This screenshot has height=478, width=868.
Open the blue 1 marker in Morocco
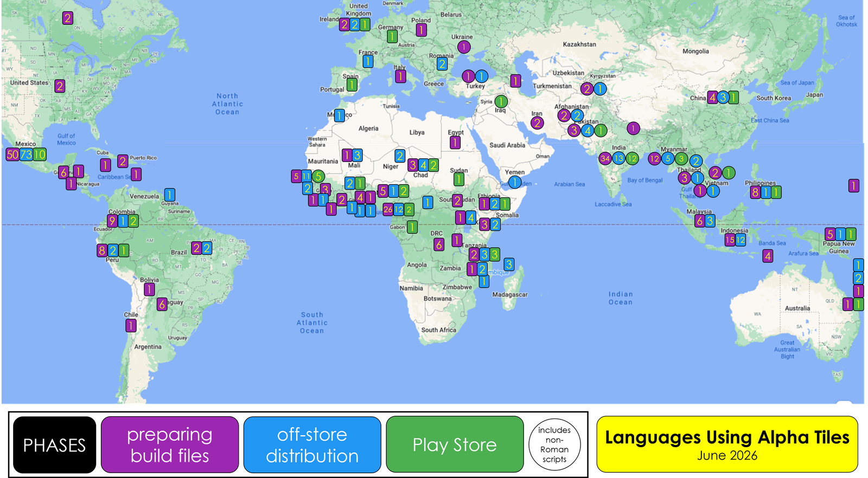click(339, 115)
